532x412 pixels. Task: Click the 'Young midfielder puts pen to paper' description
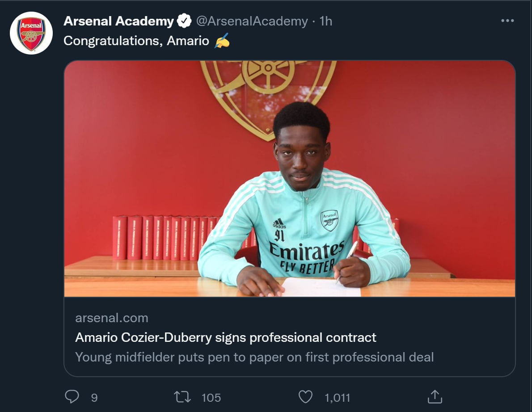254,357
